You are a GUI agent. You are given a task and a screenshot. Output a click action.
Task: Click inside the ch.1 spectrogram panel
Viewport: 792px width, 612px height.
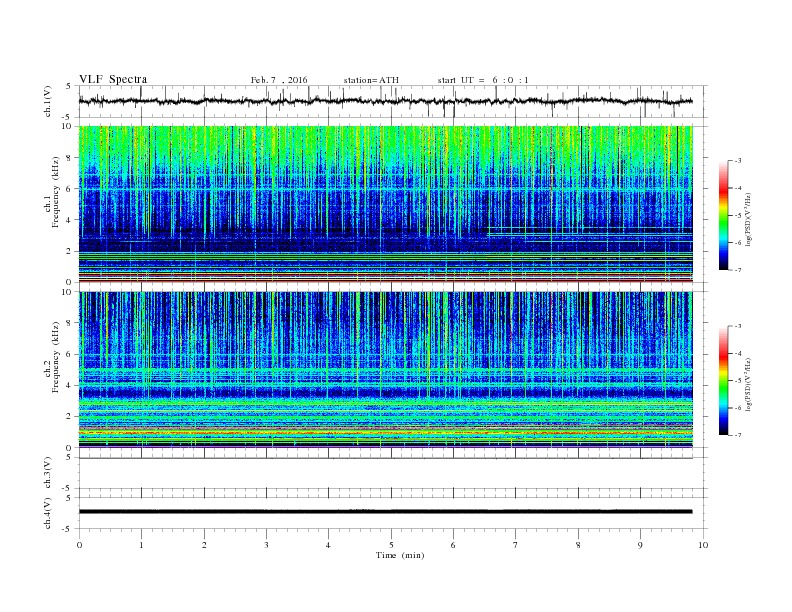385,204
